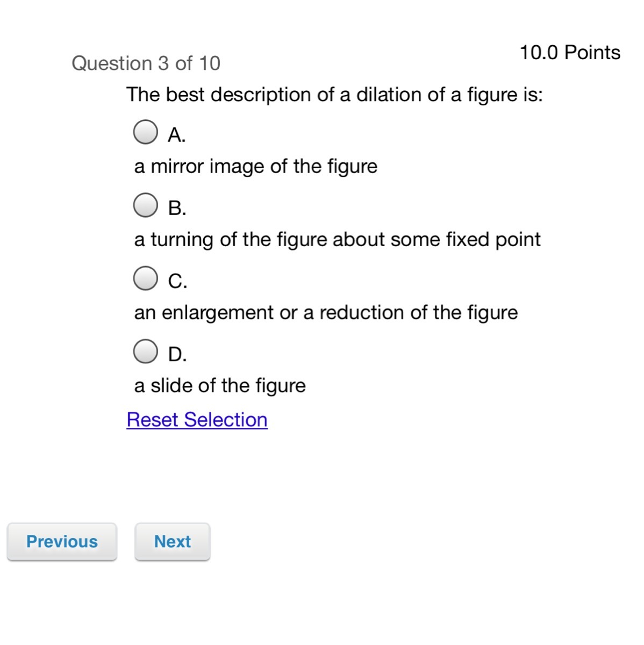Click the Reset Selection link
This screenshot has height=645, width=644.
tap(197, 420)
